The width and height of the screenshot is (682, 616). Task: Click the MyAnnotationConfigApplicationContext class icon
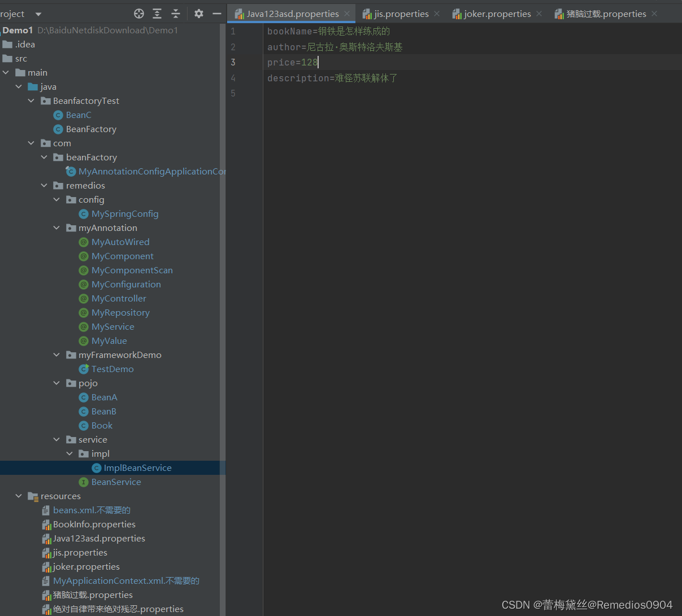71,171
